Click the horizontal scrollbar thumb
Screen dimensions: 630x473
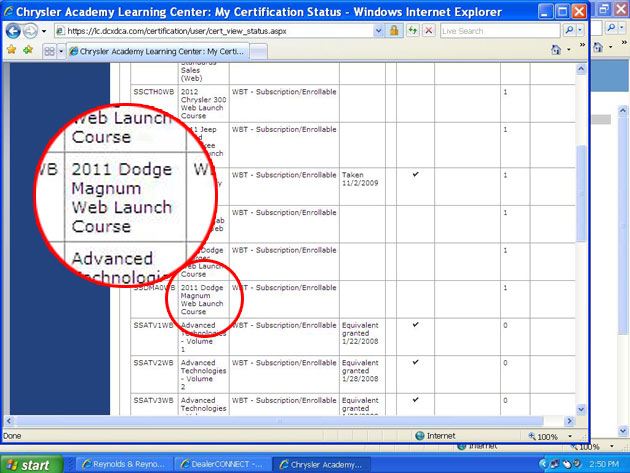coord(279,421)
